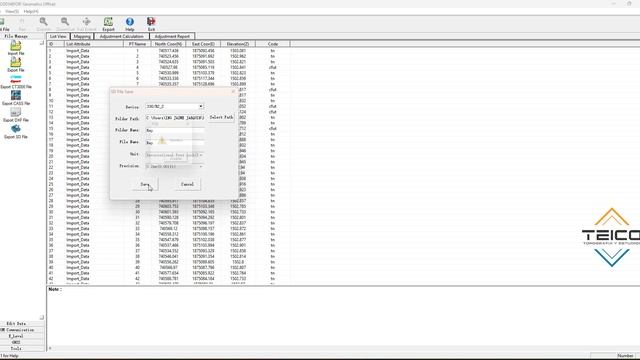Expand the E_Level sidebar section
This screenshot has width=640, height=360.
pyautogui.click(x=16, y=336)
